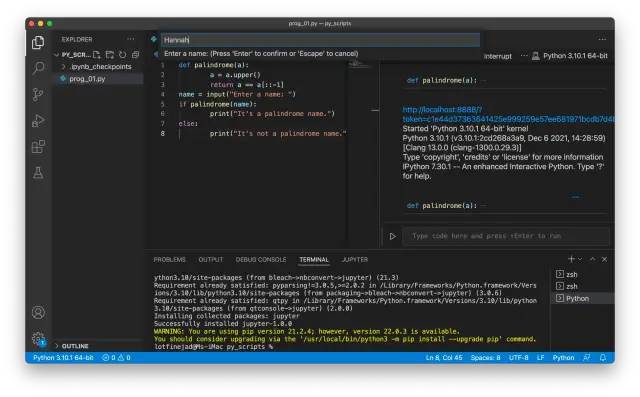
Task: Click the Python 3.10.1 64-bit interpreter in status bar
Action: pos(63,358)
